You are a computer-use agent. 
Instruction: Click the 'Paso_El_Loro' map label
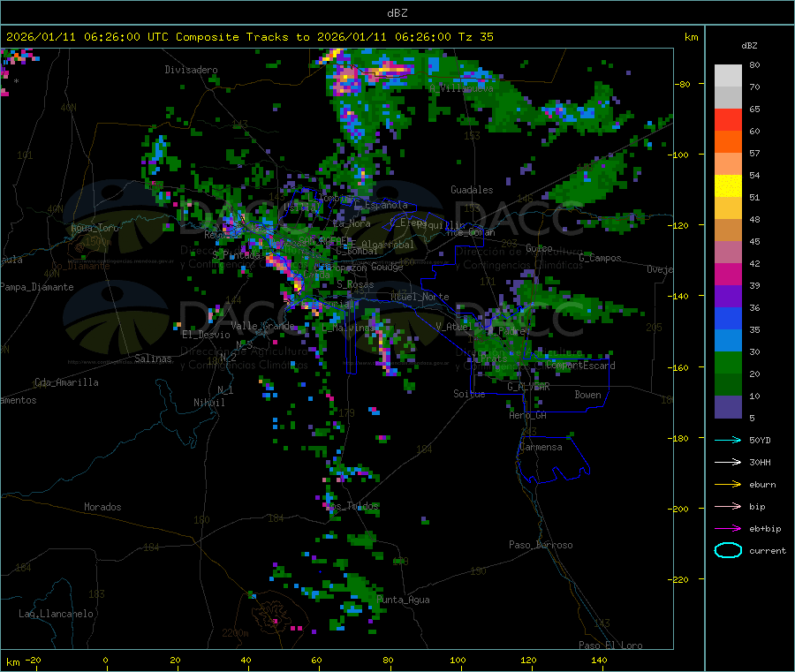pos(610,646)
